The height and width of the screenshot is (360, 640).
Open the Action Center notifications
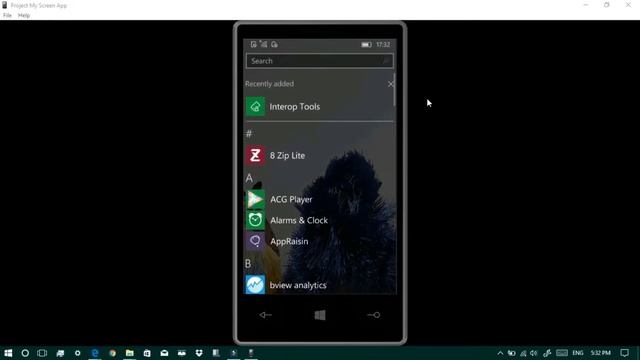click(x=624, y=353)
